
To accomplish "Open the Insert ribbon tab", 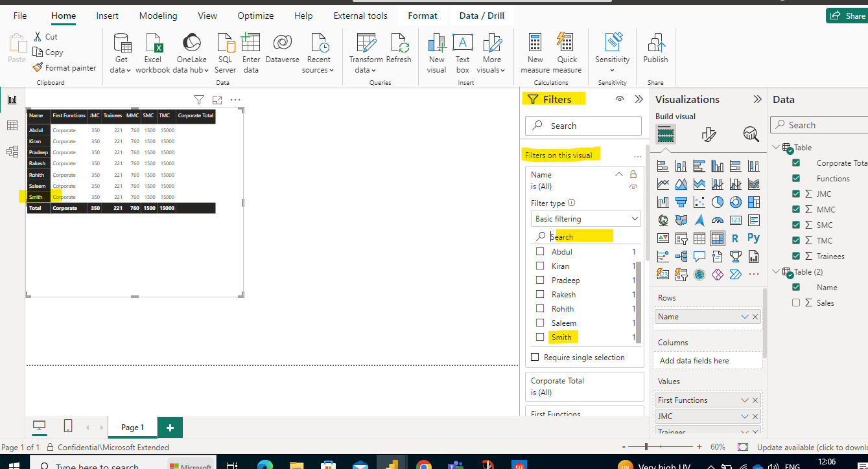I will click(x=107, y=16).
